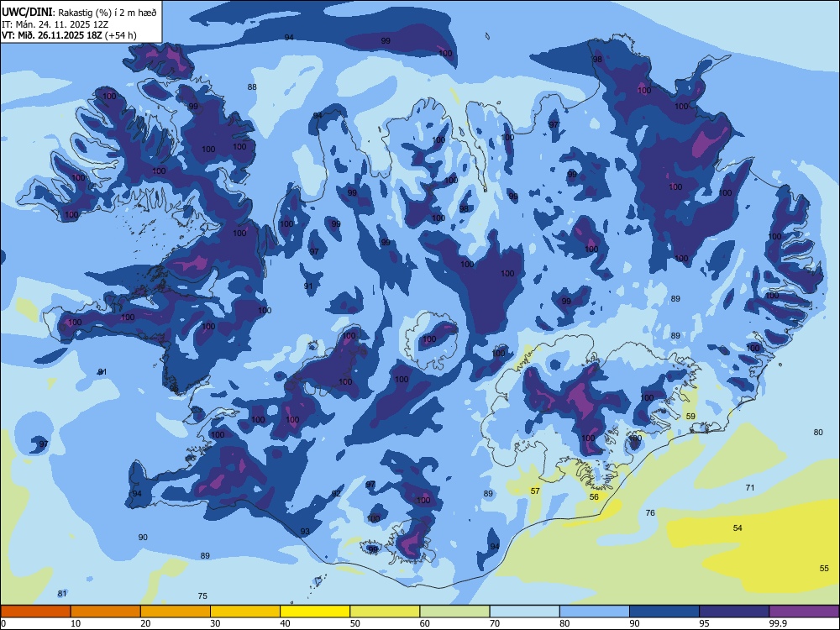Viewport: 840px width, 630px height.
Task: Click the humidity value '90' on the map
Action: 143,537
